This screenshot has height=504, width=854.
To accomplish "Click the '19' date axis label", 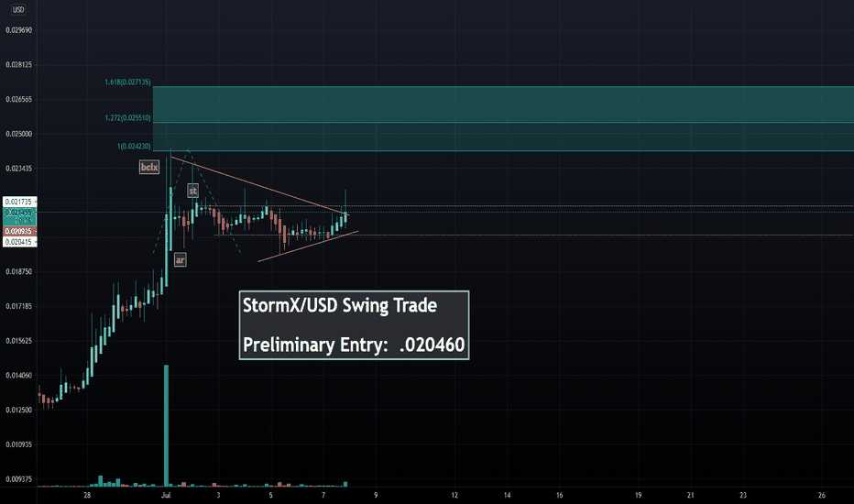I will (x=639, y=495).
